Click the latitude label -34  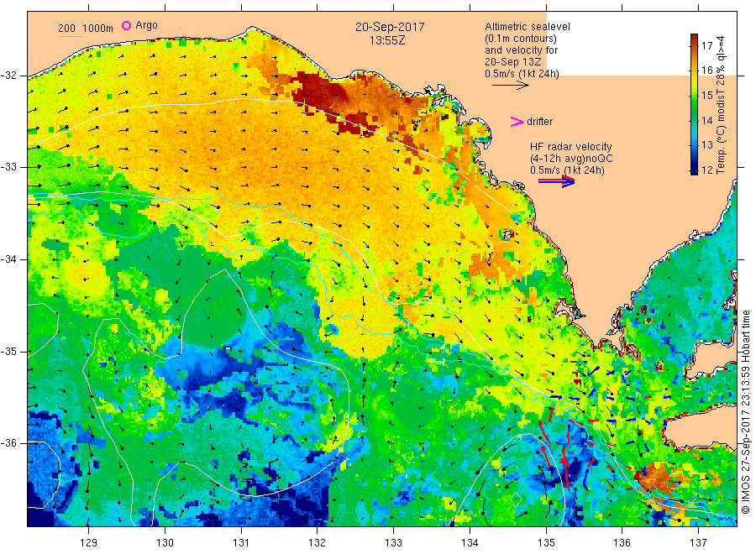click(x=9, y=259)
